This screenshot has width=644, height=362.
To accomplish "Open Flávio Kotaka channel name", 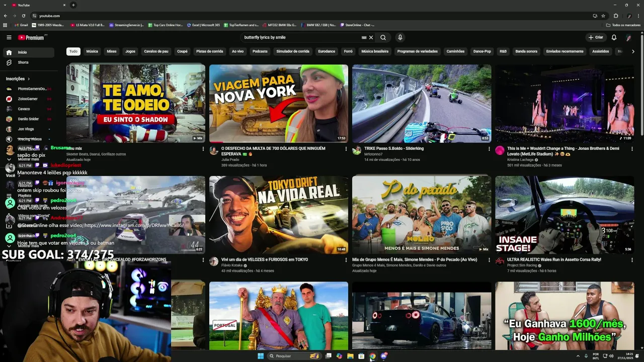I will tap(232, 265).
